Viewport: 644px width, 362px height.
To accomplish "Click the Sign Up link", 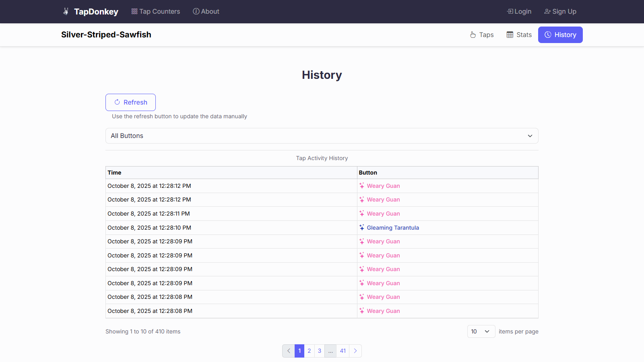I will 560,11.
